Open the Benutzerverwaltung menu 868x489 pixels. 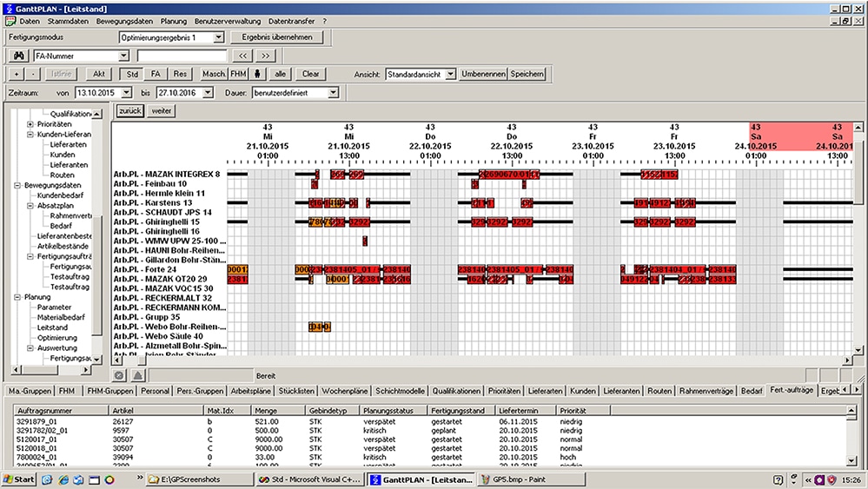(x=227, y=21)
